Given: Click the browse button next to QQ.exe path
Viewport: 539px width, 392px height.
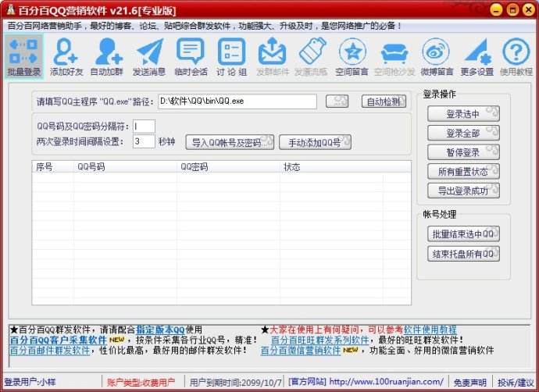Looking at the screenshot, I should 337,102.
